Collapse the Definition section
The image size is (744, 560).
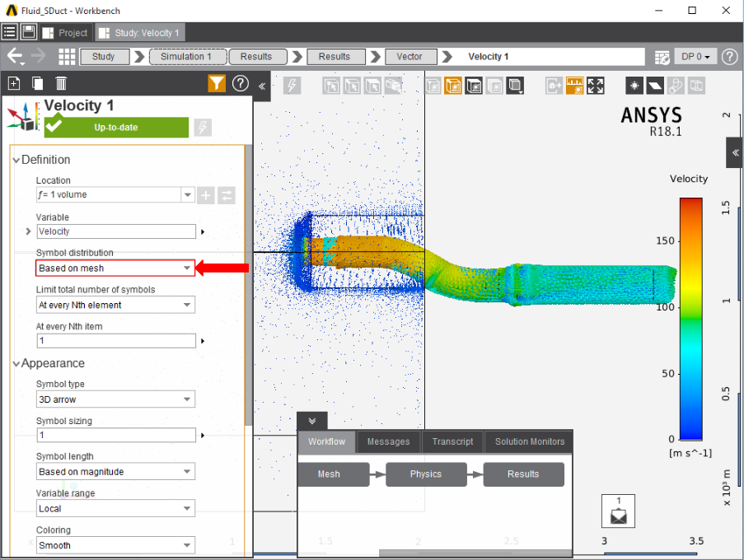pyautogui.click(x=16, y=160)
